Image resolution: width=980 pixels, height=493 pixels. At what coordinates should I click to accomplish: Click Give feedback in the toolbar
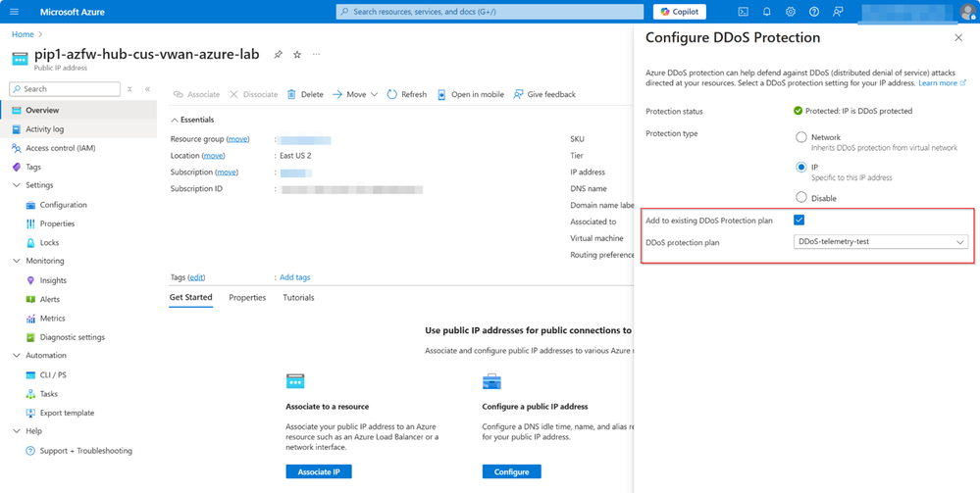[544, 94]
